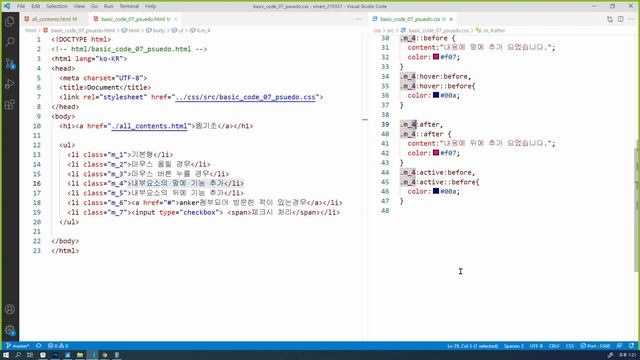Open the Manage gear icon
The image size is (640, 360).
[x=10, y=330]
